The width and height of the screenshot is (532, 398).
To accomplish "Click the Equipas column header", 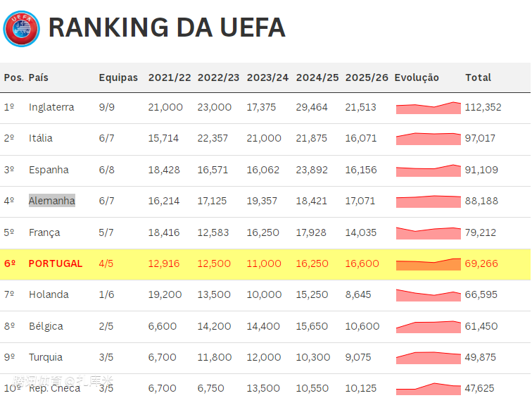I will (x=118, y=77).
